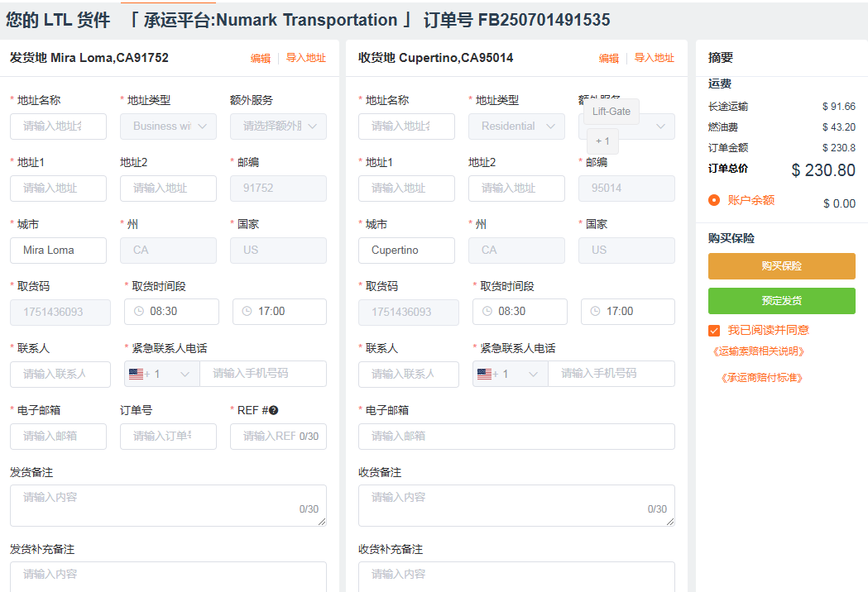Open origin phone country code dropdown arrow
Screen dimensions: 868x592
185,374
